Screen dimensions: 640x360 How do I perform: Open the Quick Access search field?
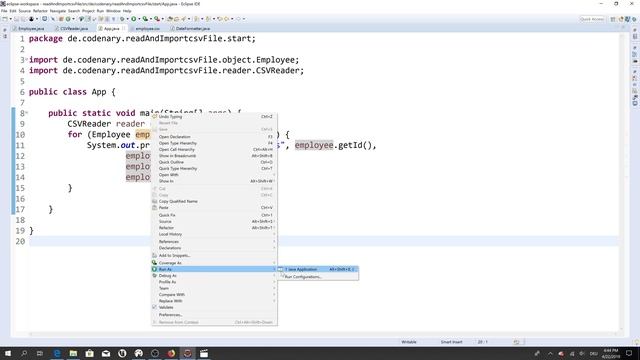pos(592,19)
